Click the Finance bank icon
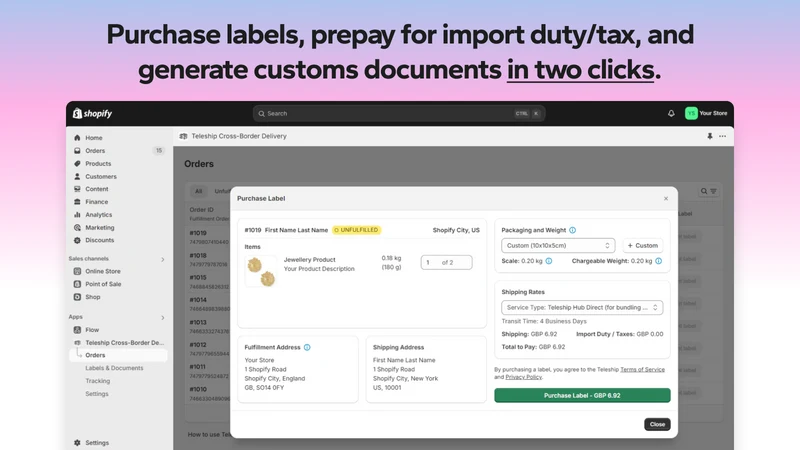 click(x=77, y=202)
